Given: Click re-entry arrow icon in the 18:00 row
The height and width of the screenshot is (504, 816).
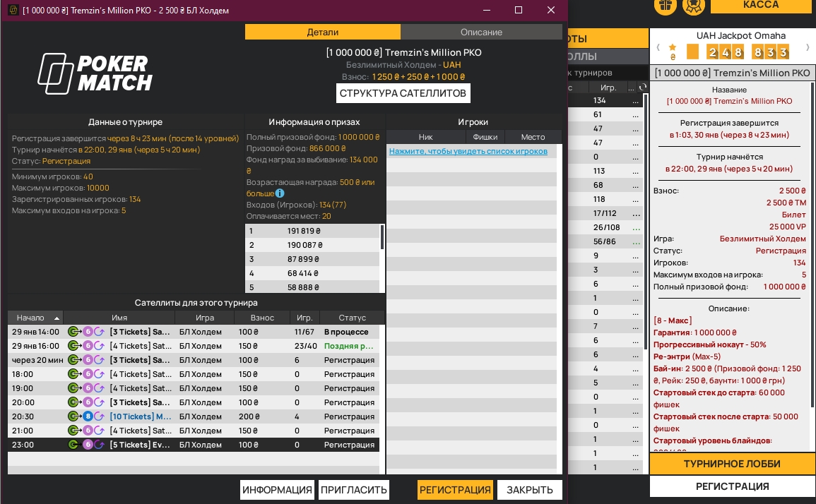Looking at the screenshot, I should [99, 374].
